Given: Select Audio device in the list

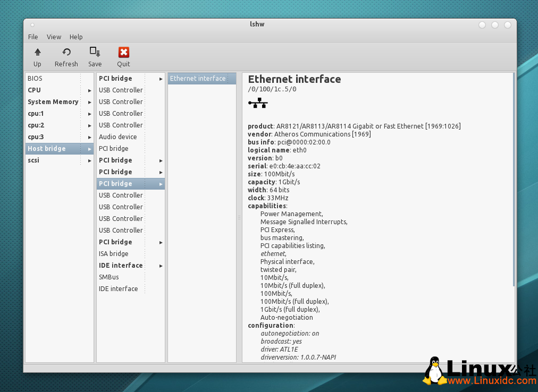Looking at the screenshot, I should tap(118, 137).
